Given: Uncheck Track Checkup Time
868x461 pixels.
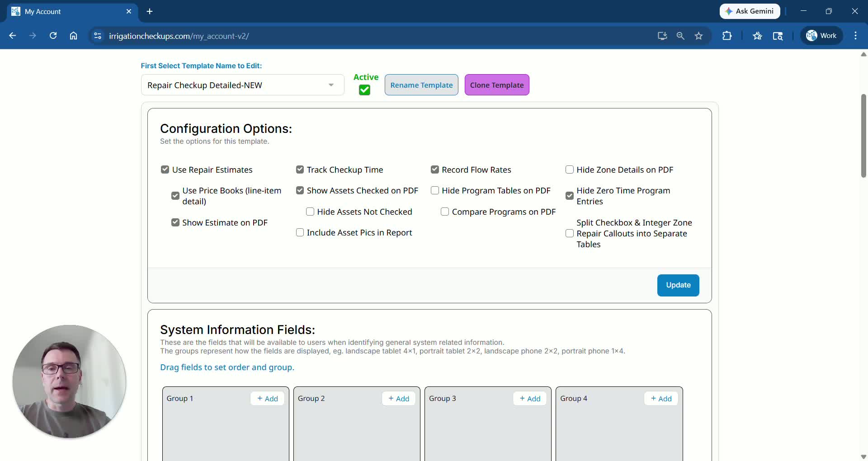Looking at the screenshot, I should coord(300,169).
